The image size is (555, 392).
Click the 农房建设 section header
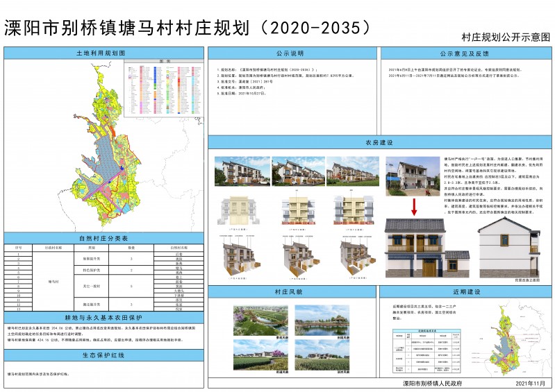click(379, 142)
